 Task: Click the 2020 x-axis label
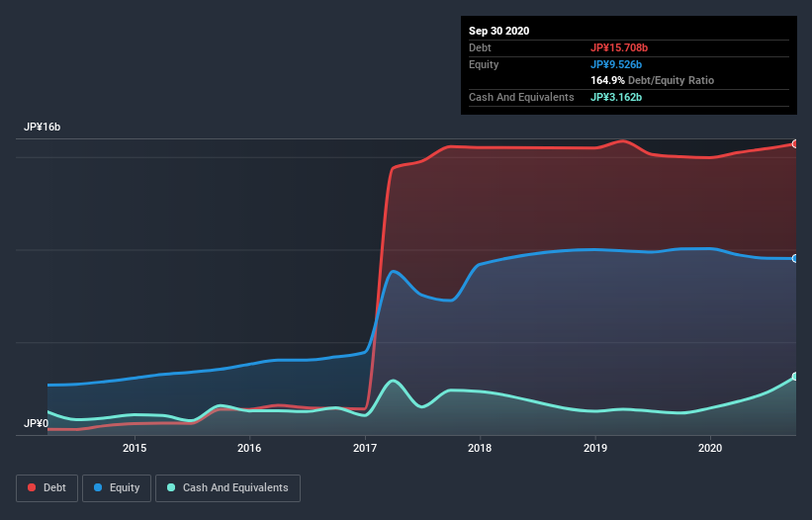click(710, 448)
